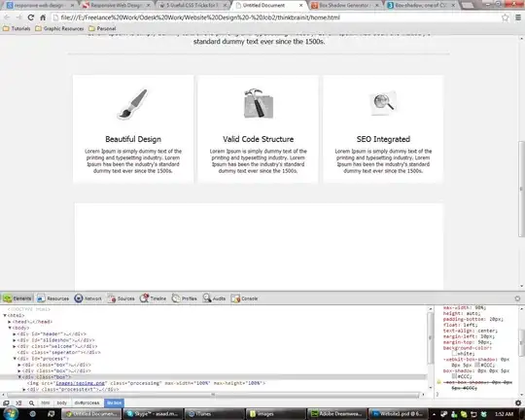The height and width of the screenshot is (420, 525).
Task: Collapse the body node
Action: coord(10,328)
